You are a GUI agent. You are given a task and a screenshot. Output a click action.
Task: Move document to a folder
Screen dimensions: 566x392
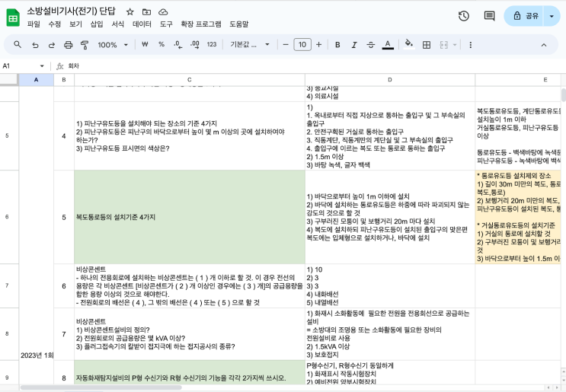pos(146,12)
